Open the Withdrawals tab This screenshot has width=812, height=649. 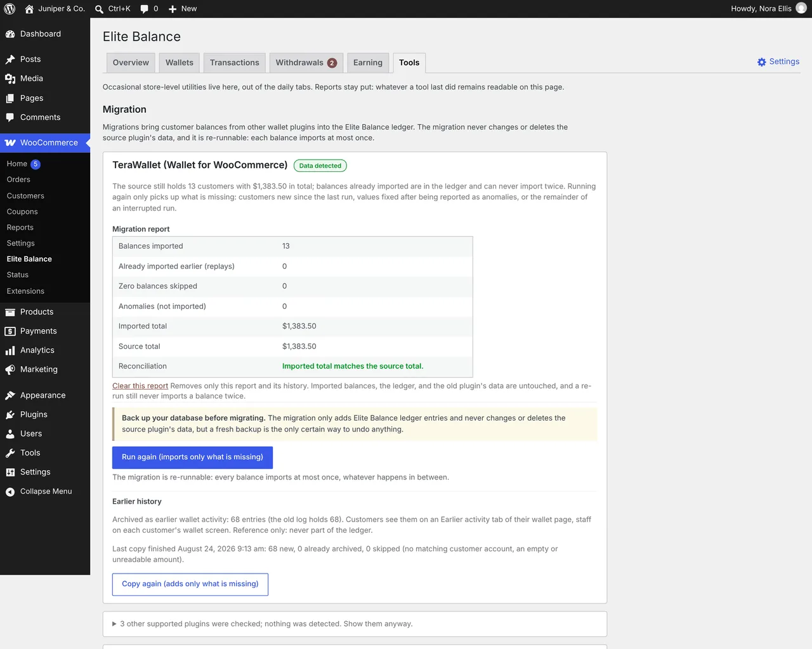306,63
